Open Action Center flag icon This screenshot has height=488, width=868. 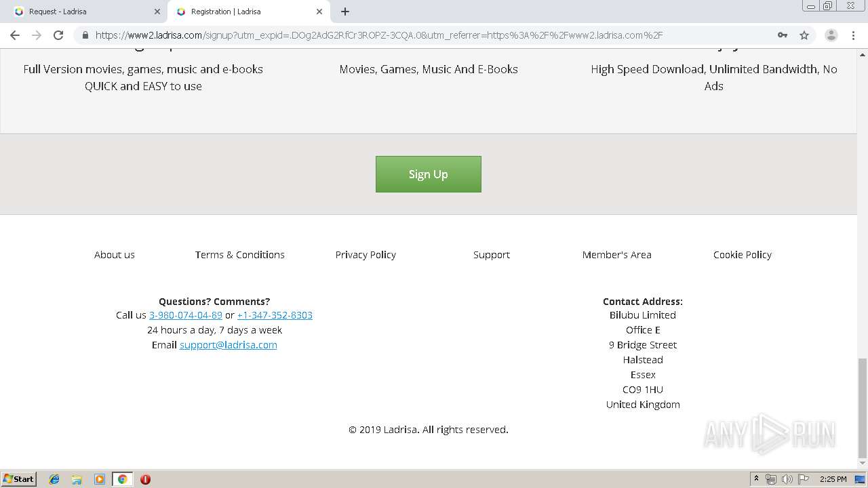click(804, 479)
